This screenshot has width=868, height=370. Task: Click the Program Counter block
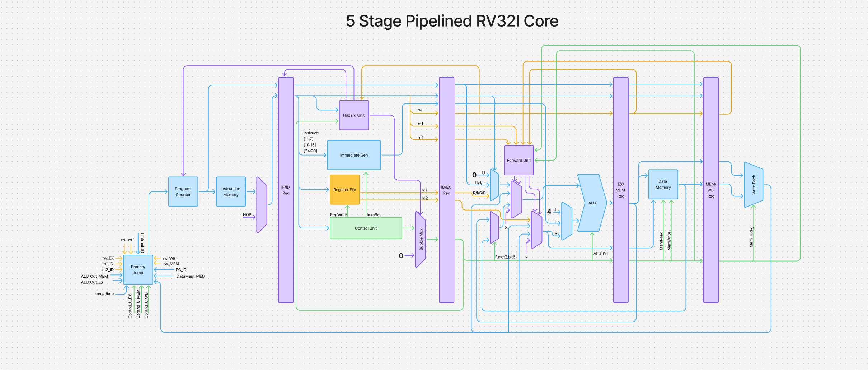coord(183,191)
